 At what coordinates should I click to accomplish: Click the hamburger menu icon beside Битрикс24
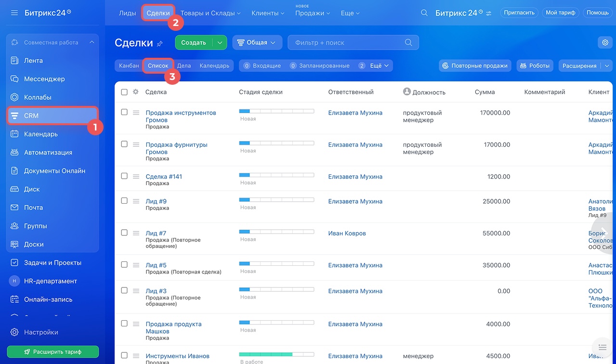14,13
